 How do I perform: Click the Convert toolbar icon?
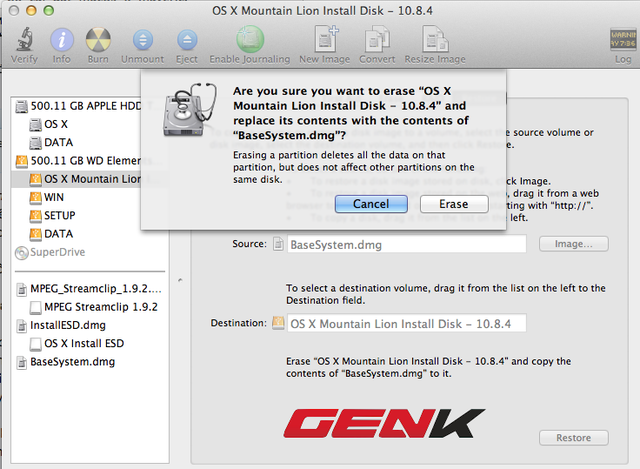click(377, 38)
